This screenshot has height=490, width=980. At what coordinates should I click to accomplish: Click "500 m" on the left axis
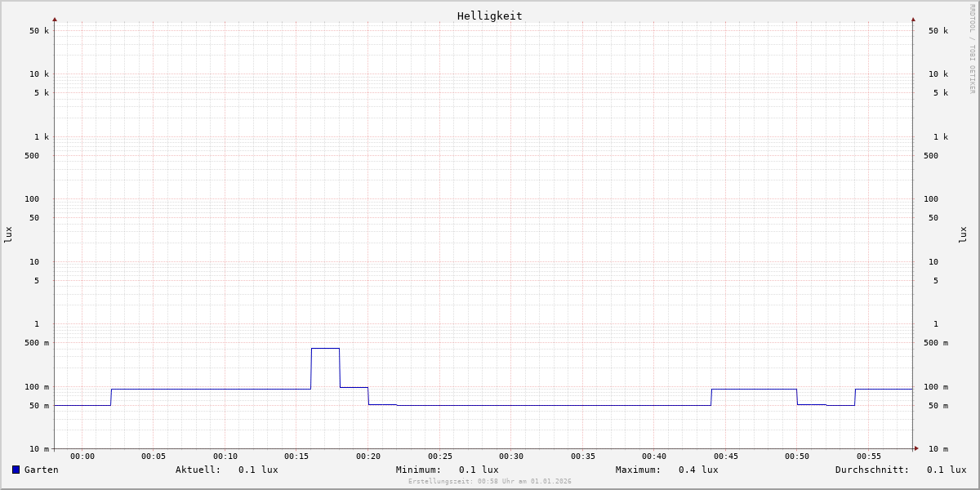(37, 343)
